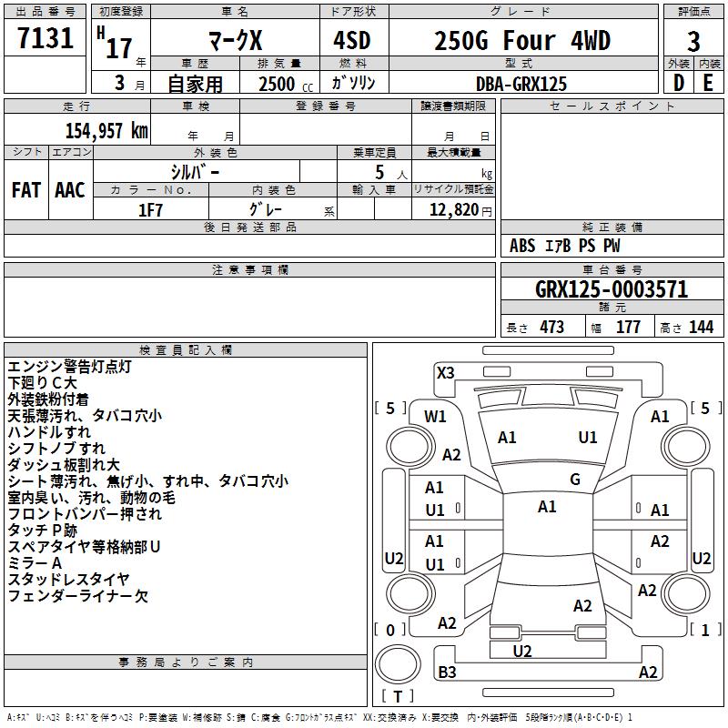
Task: Click the 検査員記入欄 header
Action: click(x=186, y=350)
